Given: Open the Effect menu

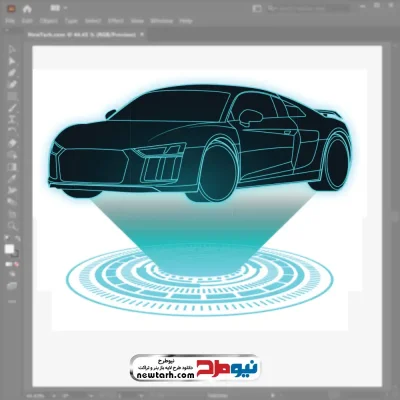Looking at the screenshot, I should tap(116, 21).
